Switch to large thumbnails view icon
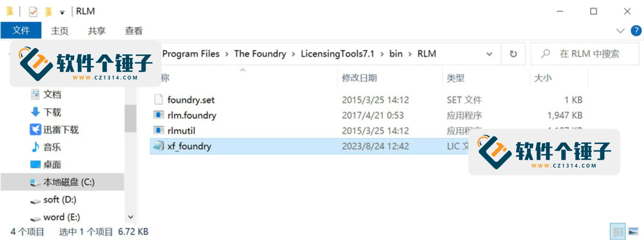 coord(633,232)
